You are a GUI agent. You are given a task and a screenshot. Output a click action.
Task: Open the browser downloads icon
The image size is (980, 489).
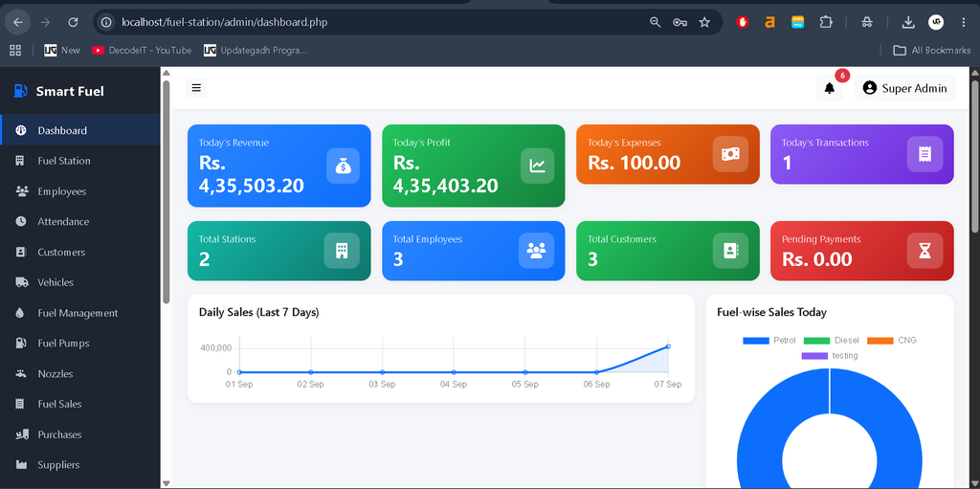[x=908, y=23]
